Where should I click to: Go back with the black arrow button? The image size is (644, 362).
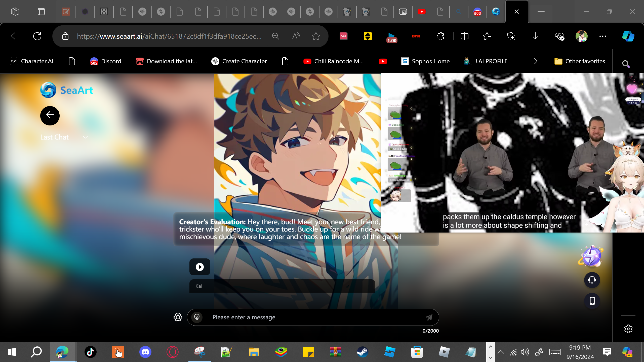[50, 116]
